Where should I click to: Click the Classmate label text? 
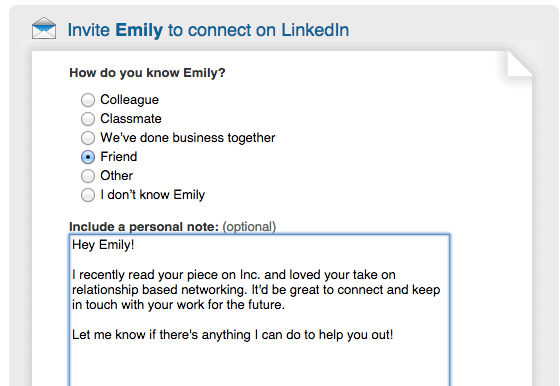click(131, 119)
